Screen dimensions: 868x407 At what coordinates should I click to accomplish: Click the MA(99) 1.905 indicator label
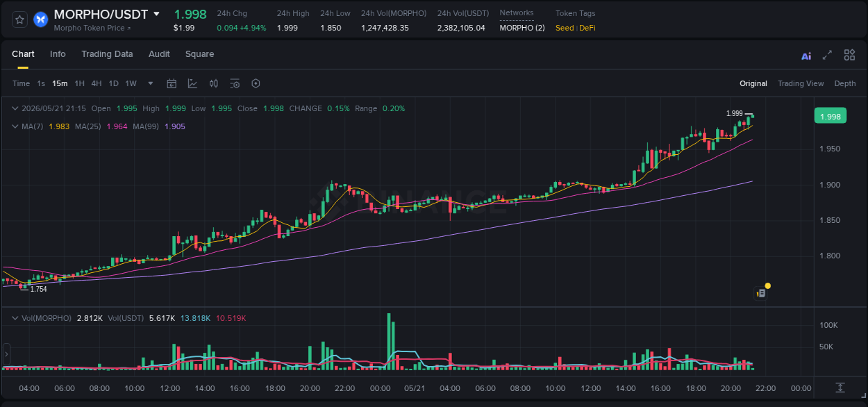pyautogui.click(x=159, y=126)
